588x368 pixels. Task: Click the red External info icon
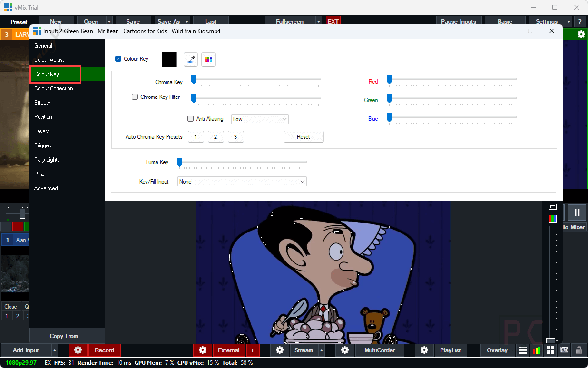[252, 350]
